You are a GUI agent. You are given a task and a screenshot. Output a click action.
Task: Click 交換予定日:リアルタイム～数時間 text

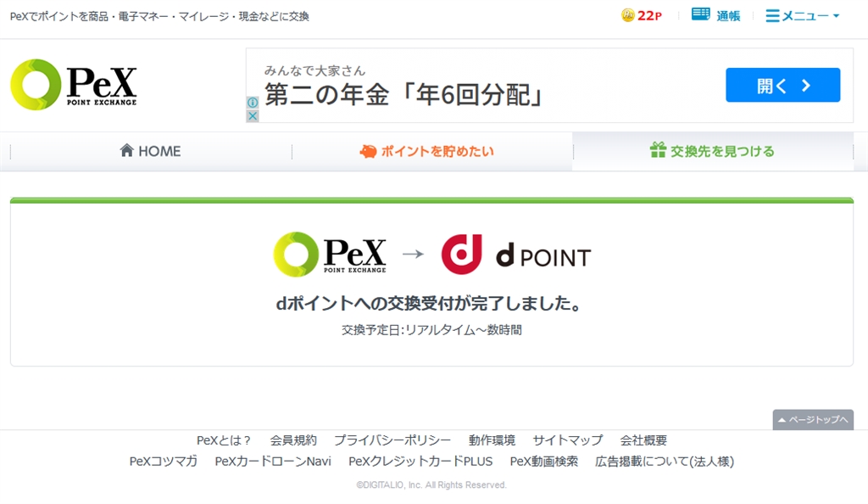(x=431, y=330)
